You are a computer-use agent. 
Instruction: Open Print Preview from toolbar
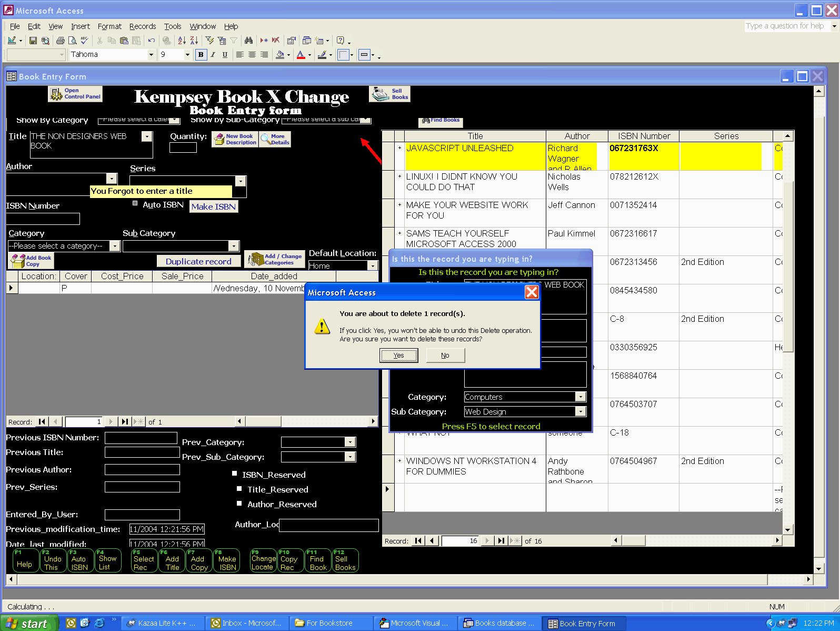click(x=73, y=41)
